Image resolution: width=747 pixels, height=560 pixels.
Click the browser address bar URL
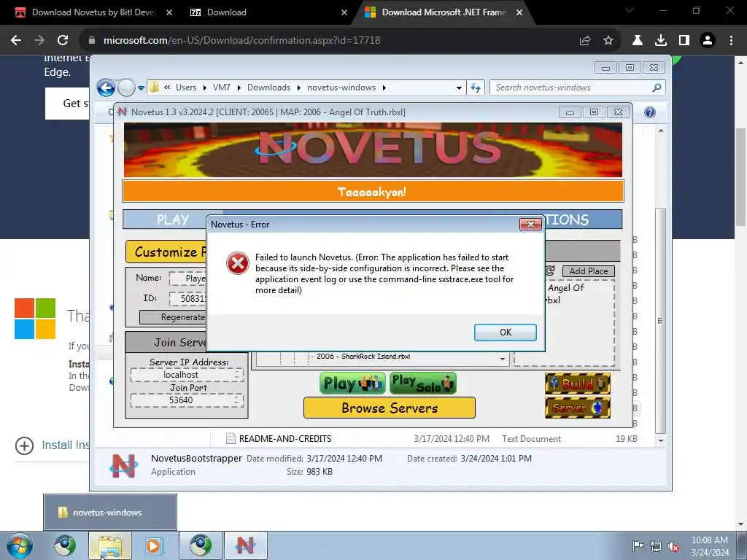click(x=241, y=41)
